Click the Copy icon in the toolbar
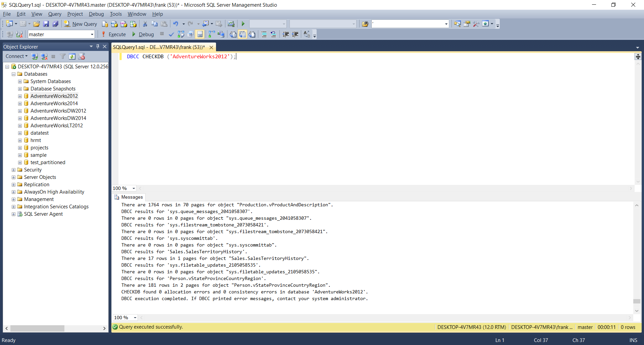 (x=154, y=24)
